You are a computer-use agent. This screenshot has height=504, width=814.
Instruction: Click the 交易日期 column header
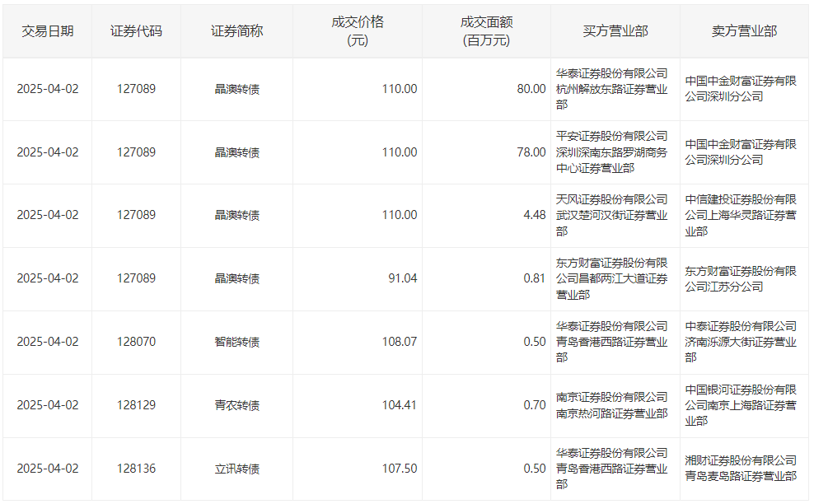47,31
